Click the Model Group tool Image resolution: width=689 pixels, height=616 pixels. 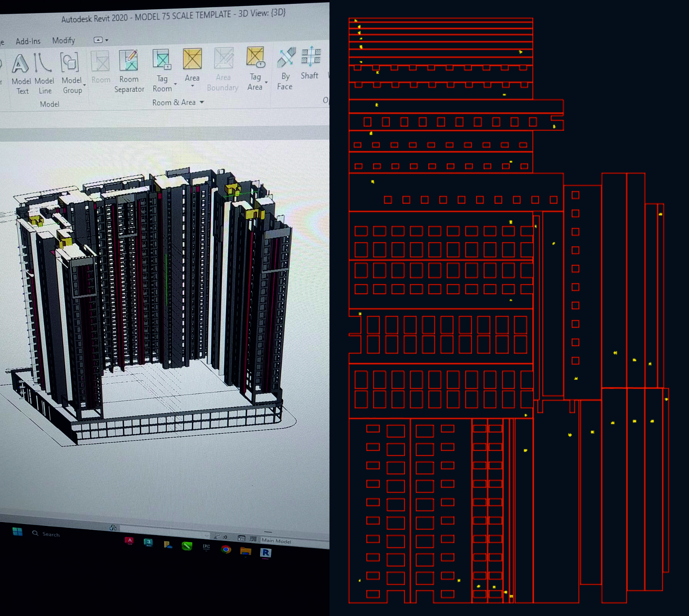71,72
